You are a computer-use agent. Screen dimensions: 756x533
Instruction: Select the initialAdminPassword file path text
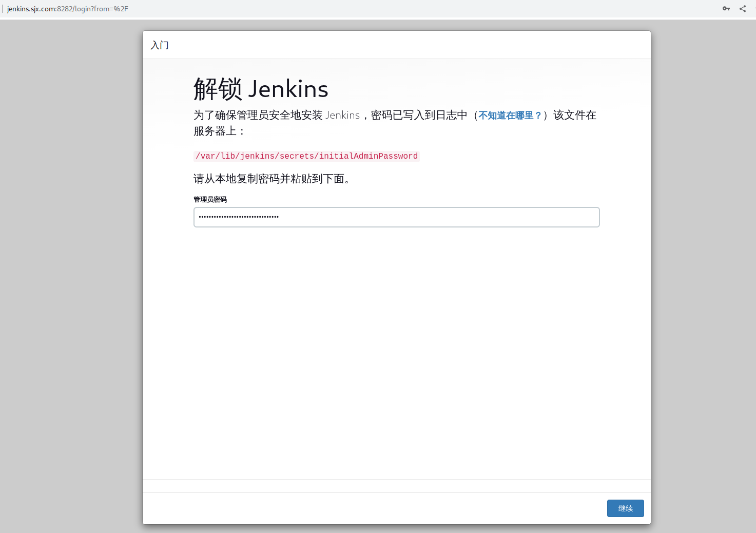pos(306,156)
